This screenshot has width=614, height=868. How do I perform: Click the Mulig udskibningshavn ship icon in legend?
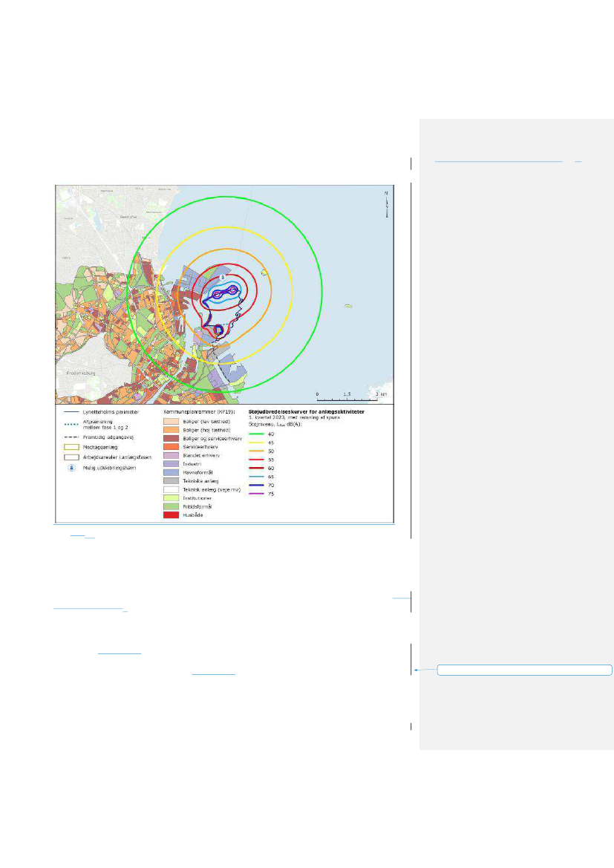(71, 468)
